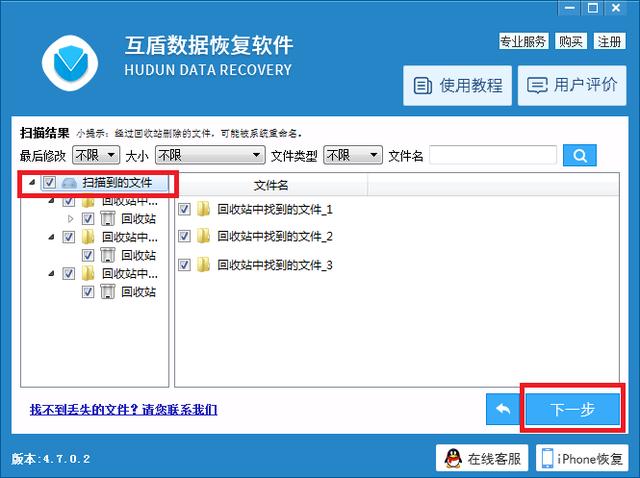Open the 文件类型 dropdown
Viewport: 640px width, 478px height.
353,156
